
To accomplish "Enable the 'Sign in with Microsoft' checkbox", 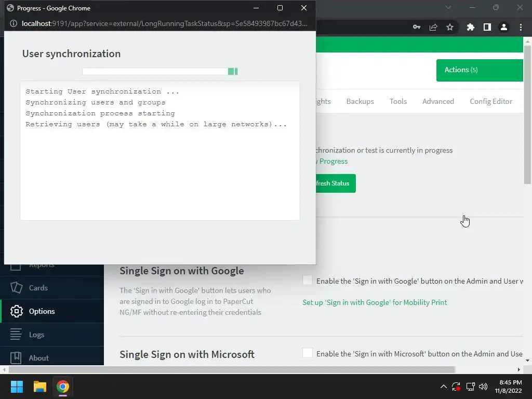I will 308,353.
